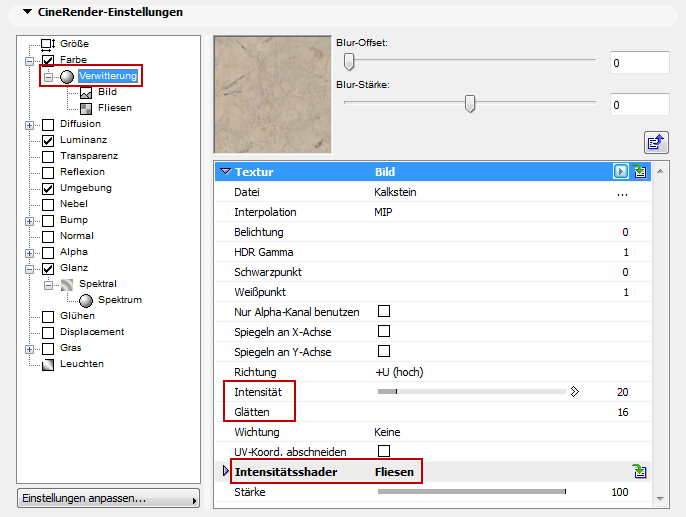Image resolution: width=686 pixels, height=517 pixels.
Task: Click the Leuchten gradient icon
Action: click(48, 364)
